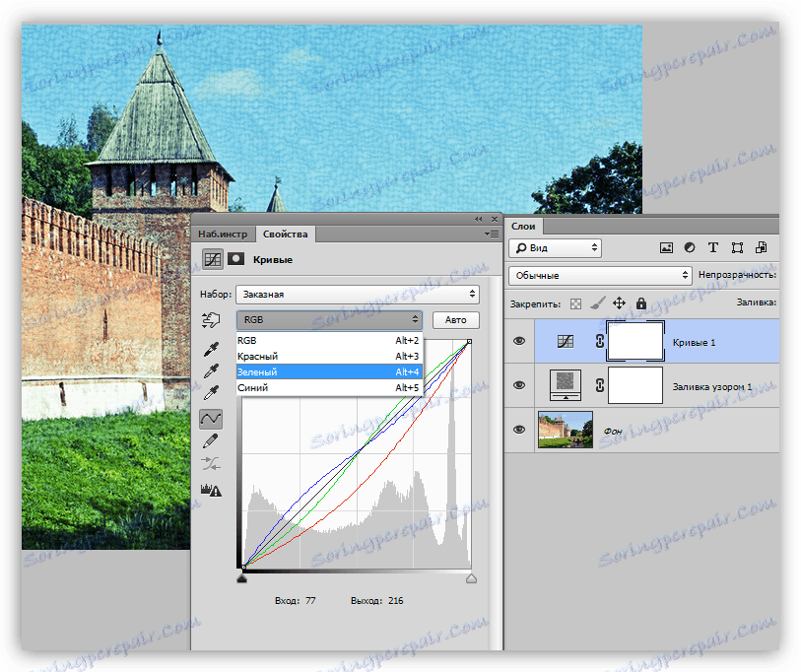Click the white input slider triangle

[472, 578]
